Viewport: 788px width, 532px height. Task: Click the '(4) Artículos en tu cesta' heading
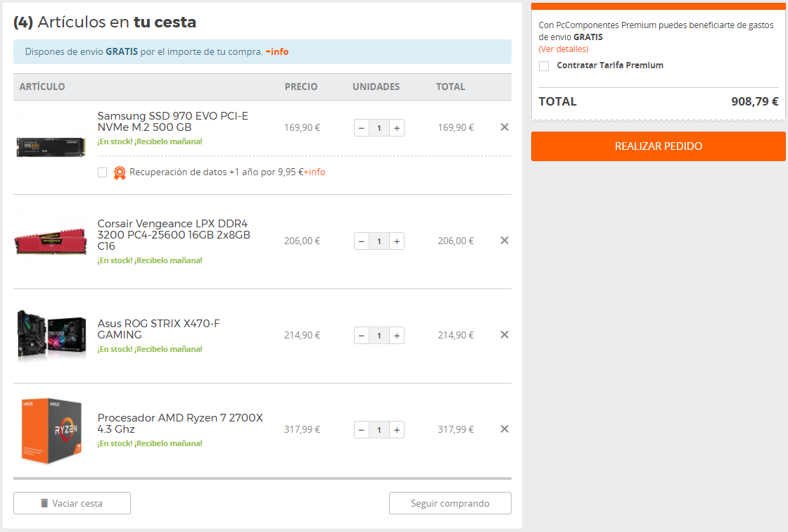click(105, 22)
